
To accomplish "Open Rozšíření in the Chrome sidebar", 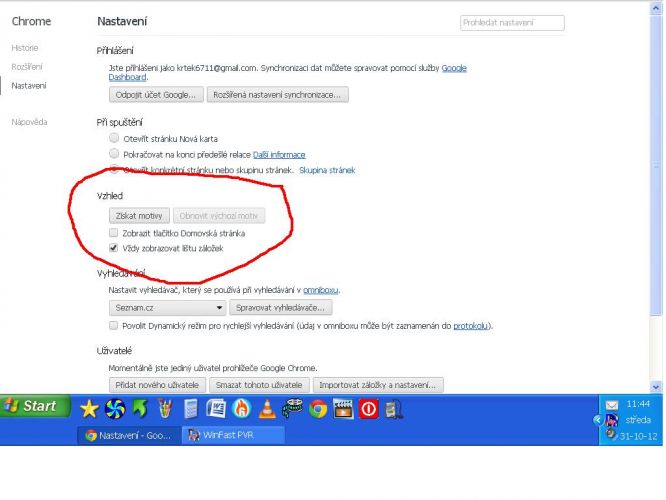I will coord(27,67).
